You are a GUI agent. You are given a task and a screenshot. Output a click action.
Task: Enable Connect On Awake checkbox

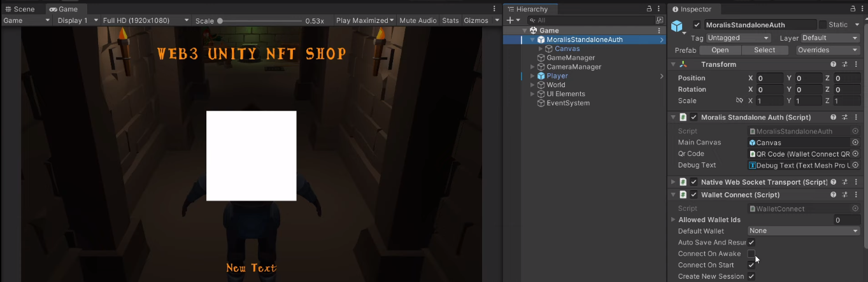(x=751, y=254)
